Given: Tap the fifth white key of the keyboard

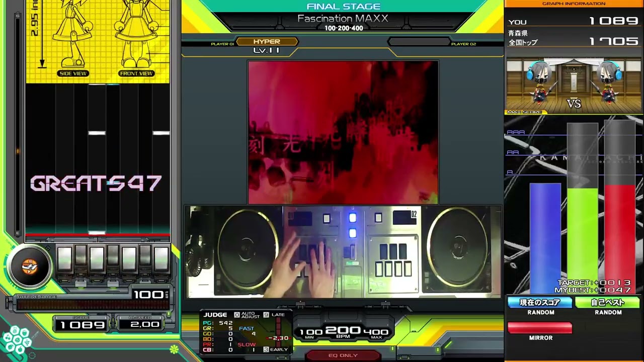Looking at the screenshot, I should coord(129,259).
